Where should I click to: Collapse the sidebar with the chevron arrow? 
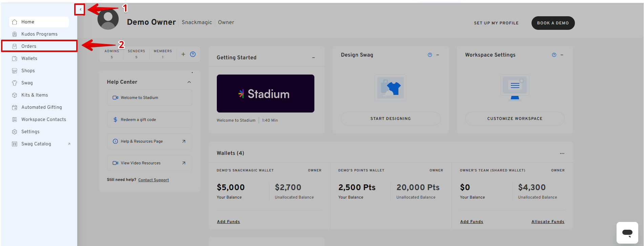80,9
